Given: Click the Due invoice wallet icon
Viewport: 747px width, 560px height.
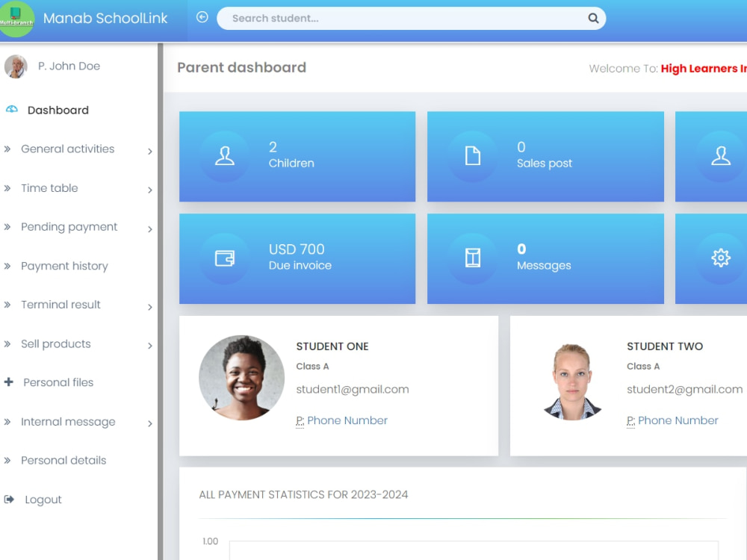Looking at the screenshot, I should pos(224,258).
